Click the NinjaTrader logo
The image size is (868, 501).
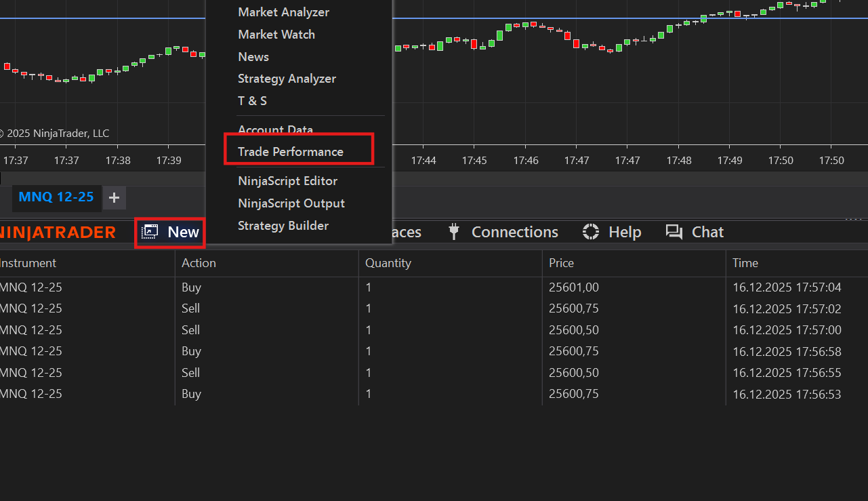tap(58, 231)
